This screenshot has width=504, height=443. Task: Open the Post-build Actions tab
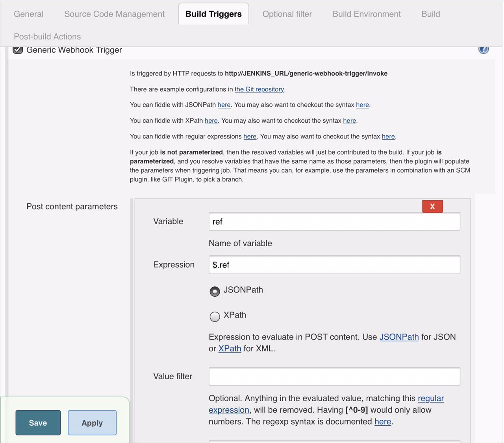click(47, 37)
